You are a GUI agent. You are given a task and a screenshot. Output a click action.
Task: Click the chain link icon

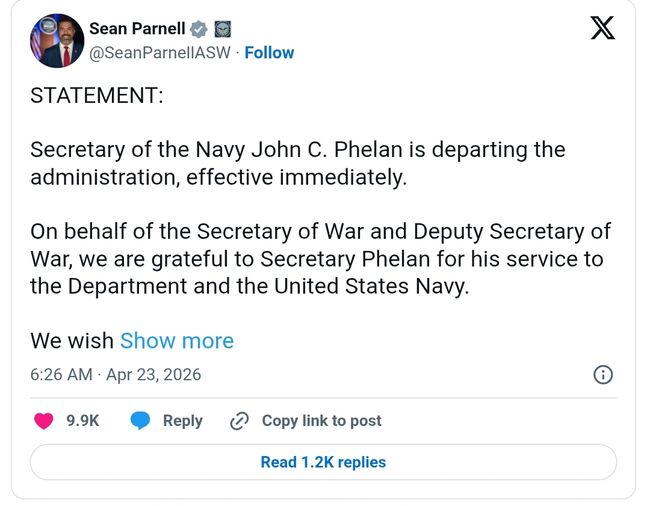point(239,421)
